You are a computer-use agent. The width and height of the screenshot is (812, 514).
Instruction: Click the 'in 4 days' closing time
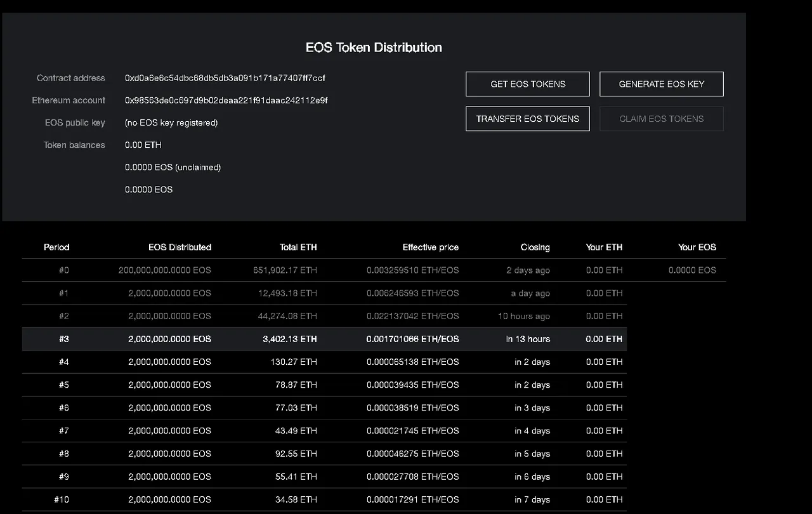click(532, 431)
